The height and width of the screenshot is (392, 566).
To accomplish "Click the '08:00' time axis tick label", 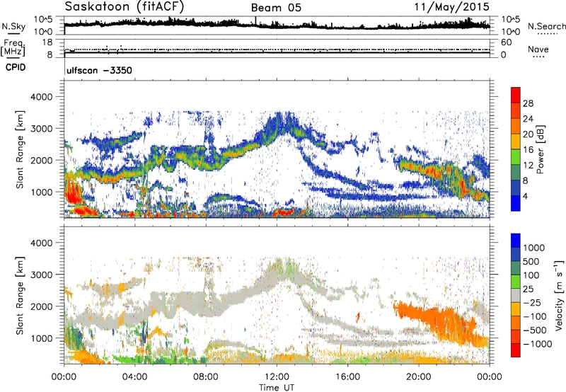I will coord(206,377).
